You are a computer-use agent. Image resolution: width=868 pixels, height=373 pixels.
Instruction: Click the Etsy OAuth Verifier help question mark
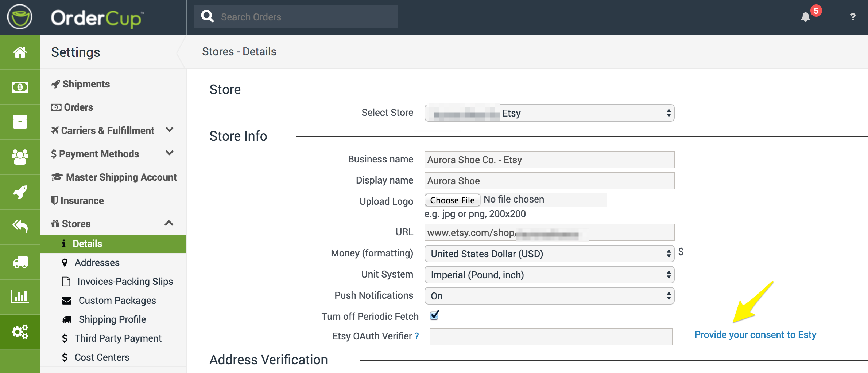click(x=416, y=336)
